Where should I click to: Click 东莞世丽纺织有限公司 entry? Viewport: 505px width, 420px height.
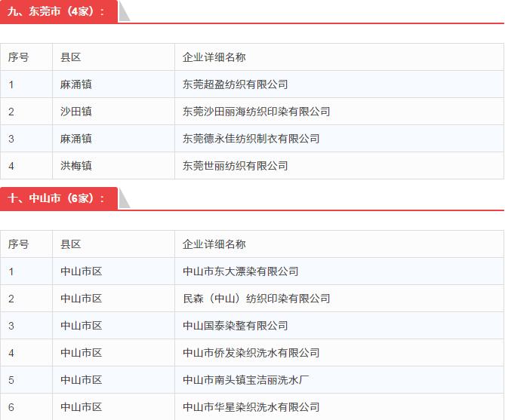[x=235, y=166]
